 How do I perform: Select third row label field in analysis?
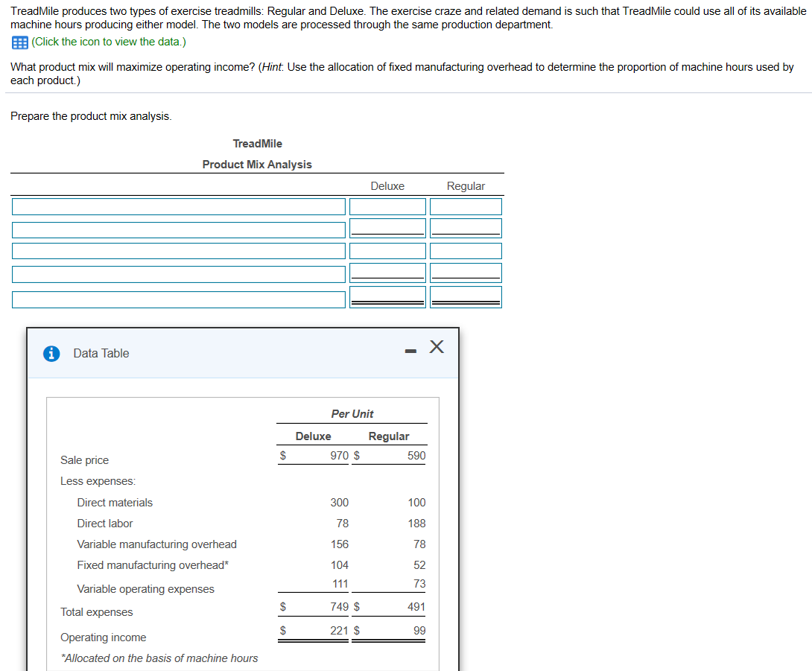[179, 251]
